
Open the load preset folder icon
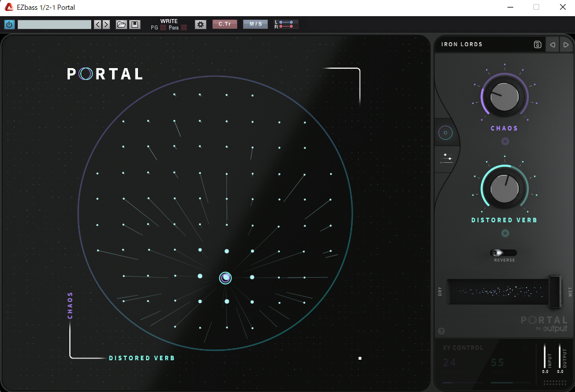click(121, 25)
